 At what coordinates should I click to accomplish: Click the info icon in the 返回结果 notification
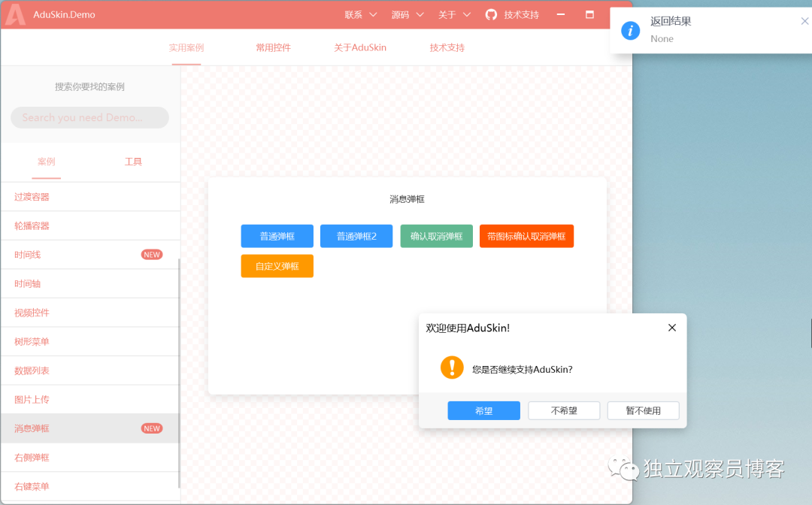click(630, 31)
